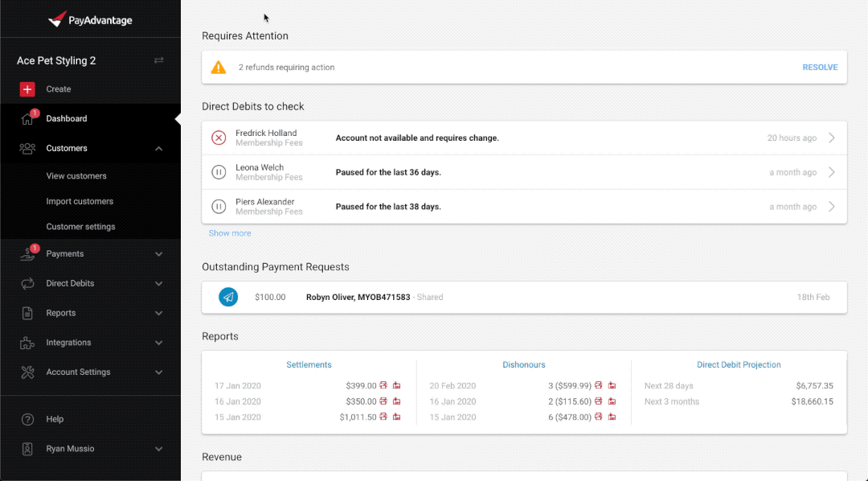Screen dimensions: 868x481
Task: Click the $18,660.15 projection value
Action: coord(812,401)
